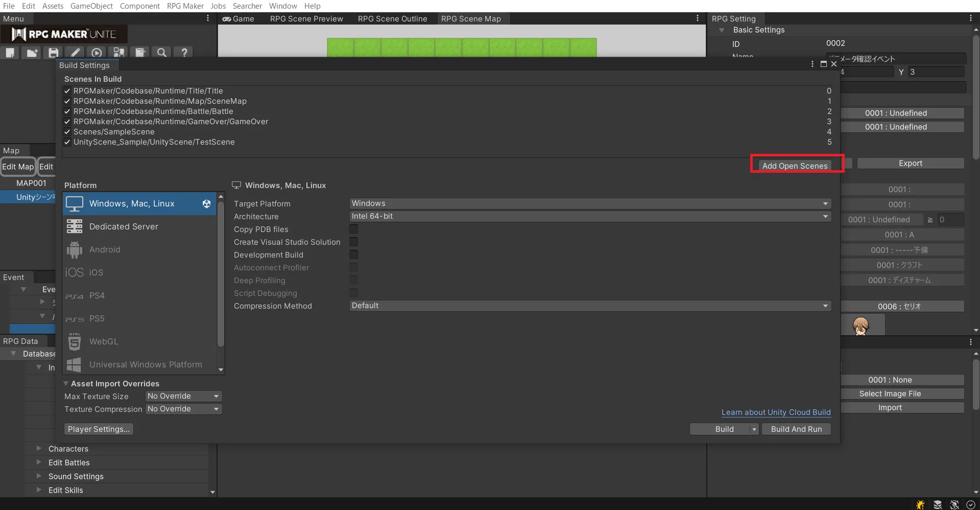The height and width of the screenshot is (510, 980).
Task: Click the yellow bug debugger status icon
Action: 920,504
